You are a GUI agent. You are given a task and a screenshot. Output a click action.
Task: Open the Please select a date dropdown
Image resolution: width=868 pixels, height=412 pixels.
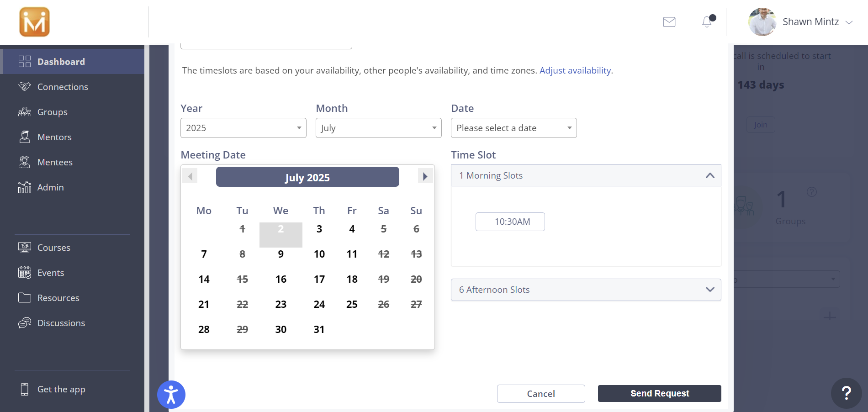(x=513, y=128)
